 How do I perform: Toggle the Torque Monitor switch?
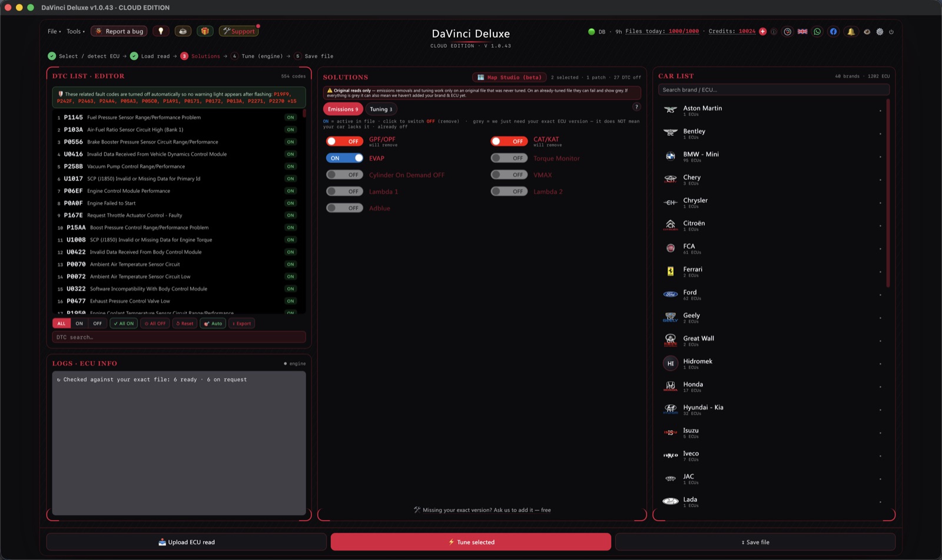tap(509, 158)
